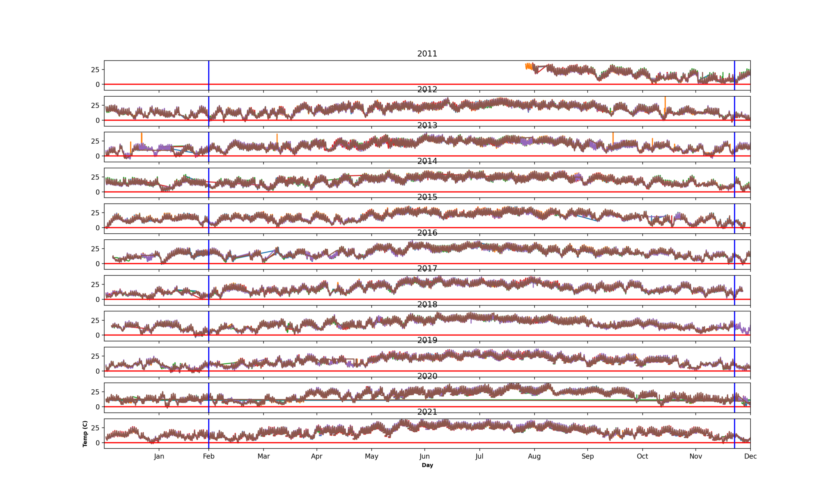Click the 25 y-tick label of 2011 panel
The height and width of the screenshot is (504, 834).
coord(95,70)
